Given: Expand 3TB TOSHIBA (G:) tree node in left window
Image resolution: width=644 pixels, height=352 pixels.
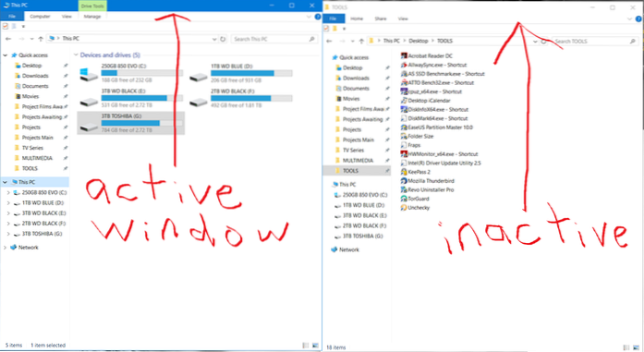Looking at the screenshot, I should (x=8, y=234).
